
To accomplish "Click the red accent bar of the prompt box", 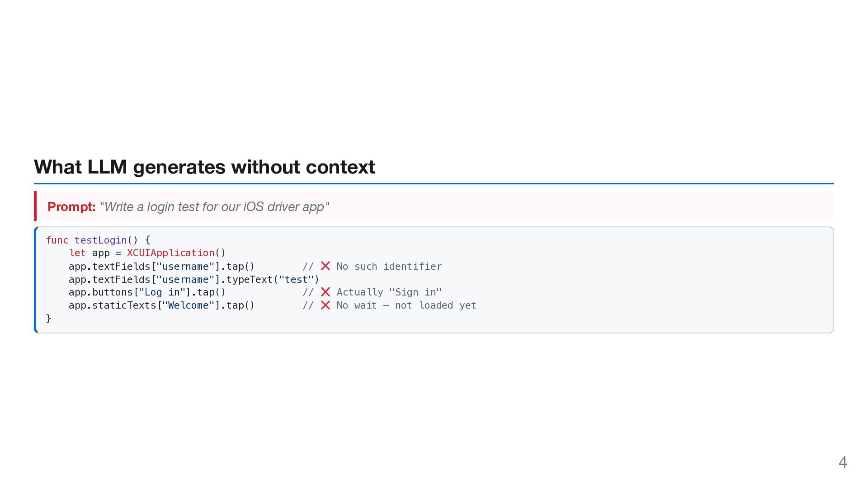I will pyautogui.click(x=35, y=206).
